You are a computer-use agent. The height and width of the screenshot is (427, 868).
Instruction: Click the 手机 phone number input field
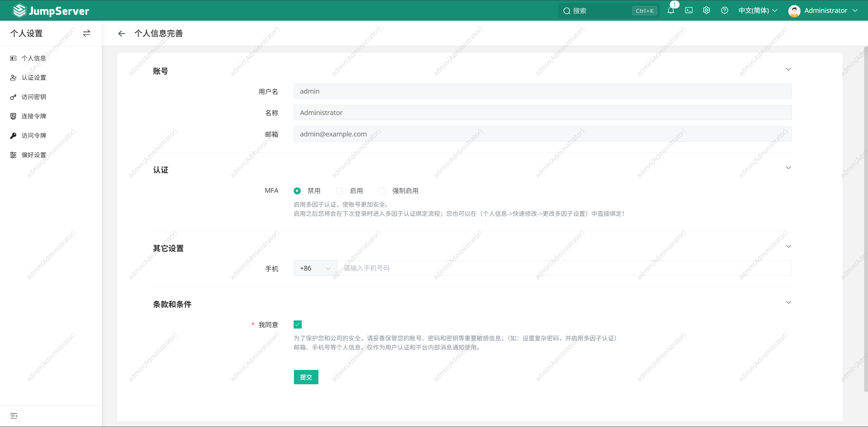564,268
